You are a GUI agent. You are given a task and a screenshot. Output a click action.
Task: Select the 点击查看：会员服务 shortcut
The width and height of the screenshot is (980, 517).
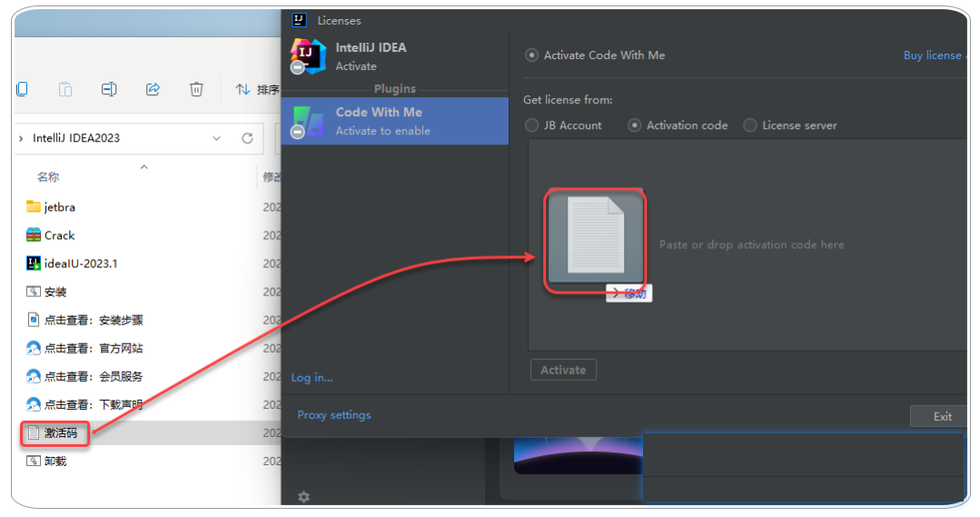85,376
